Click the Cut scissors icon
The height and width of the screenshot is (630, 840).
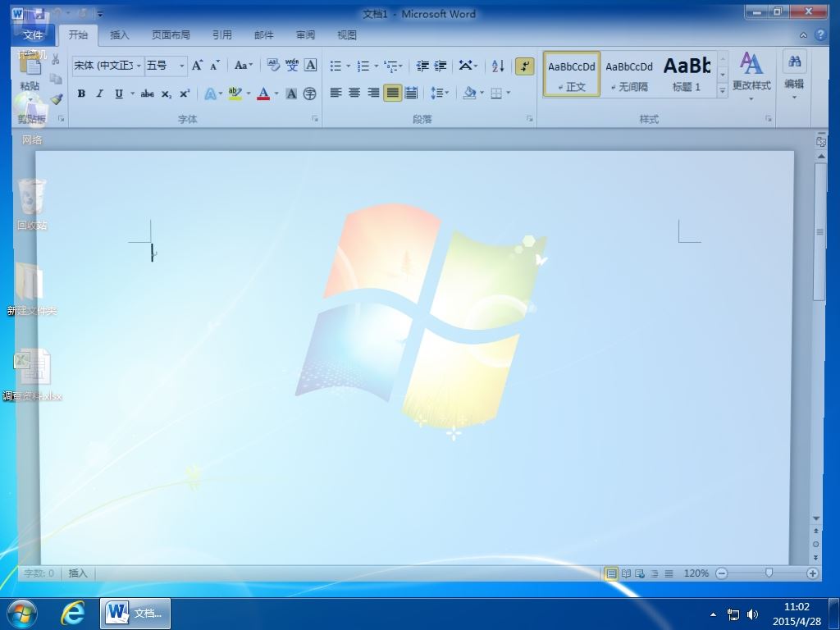tap(55, 59)
